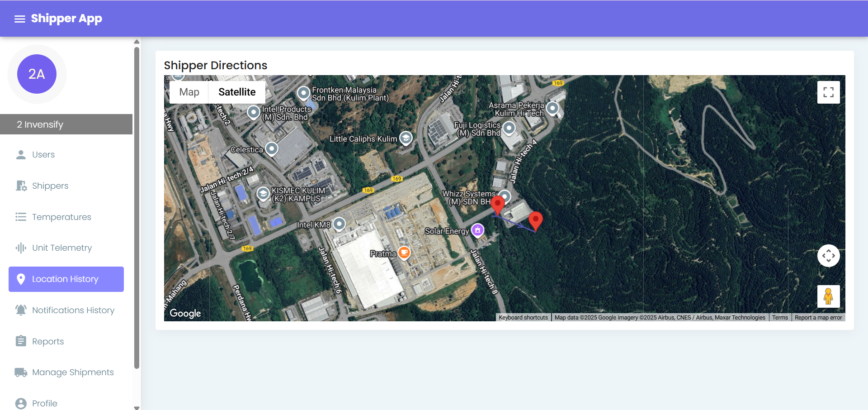Click Little Caliphs Kulim school marker

406,138
